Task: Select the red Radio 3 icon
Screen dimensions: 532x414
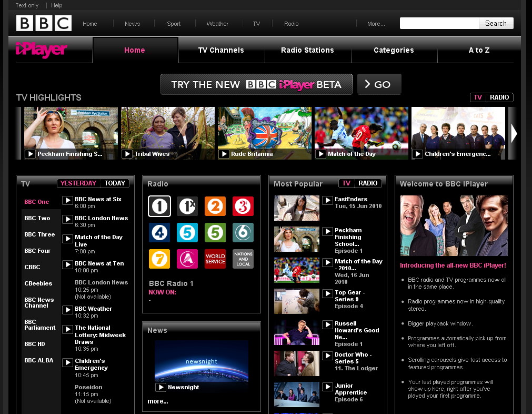Action: pyautogui.click(x=243, y=206)
